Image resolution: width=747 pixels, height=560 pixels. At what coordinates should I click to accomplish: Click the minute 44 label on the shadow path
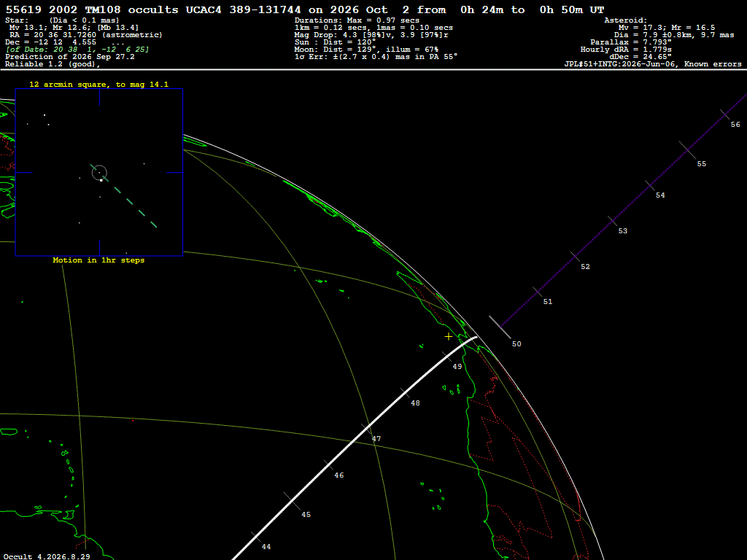point(266,547)
